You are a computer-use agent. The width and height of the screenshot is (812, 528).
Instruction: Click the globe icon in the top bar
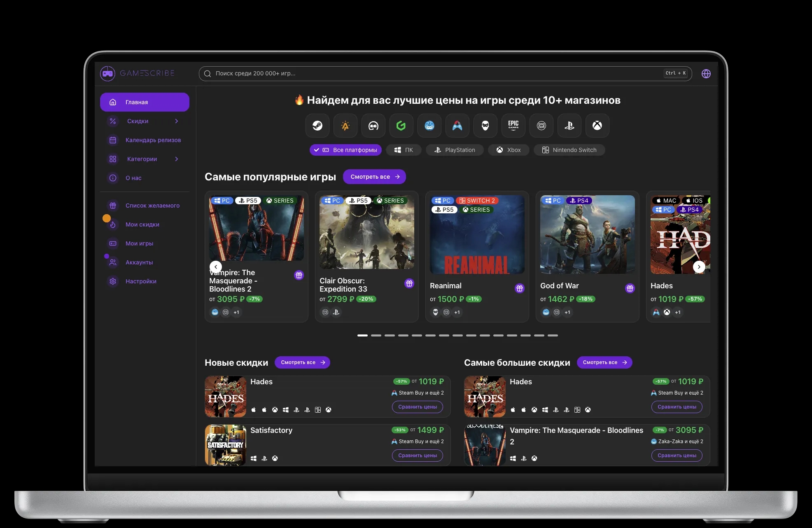[705, 73]
